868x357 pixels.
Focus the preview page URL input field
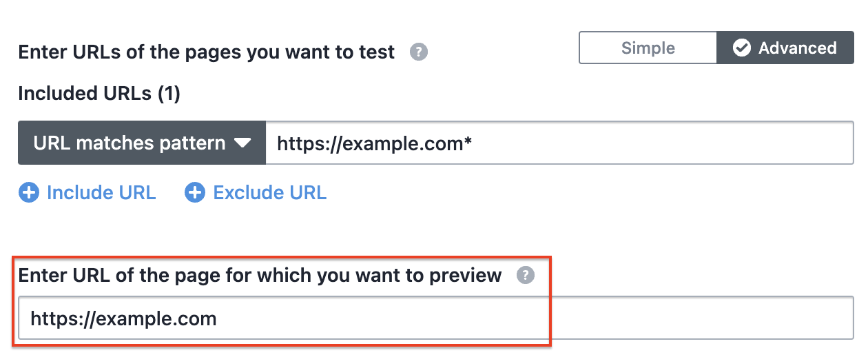click(x=436, y=318)
